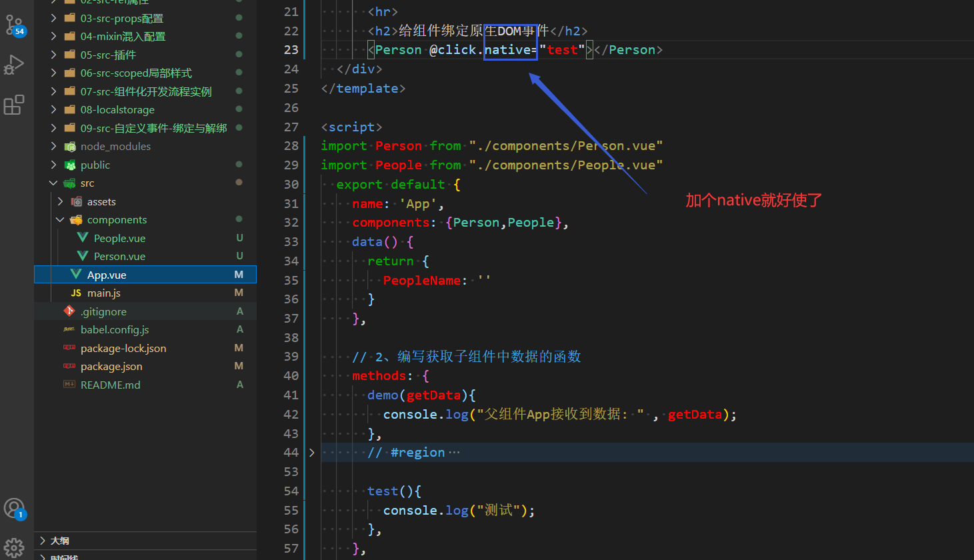This screenshot has width=974, height=560.
Task: Click babel icon of babel.config.js
Action: (x=69, y=329)
